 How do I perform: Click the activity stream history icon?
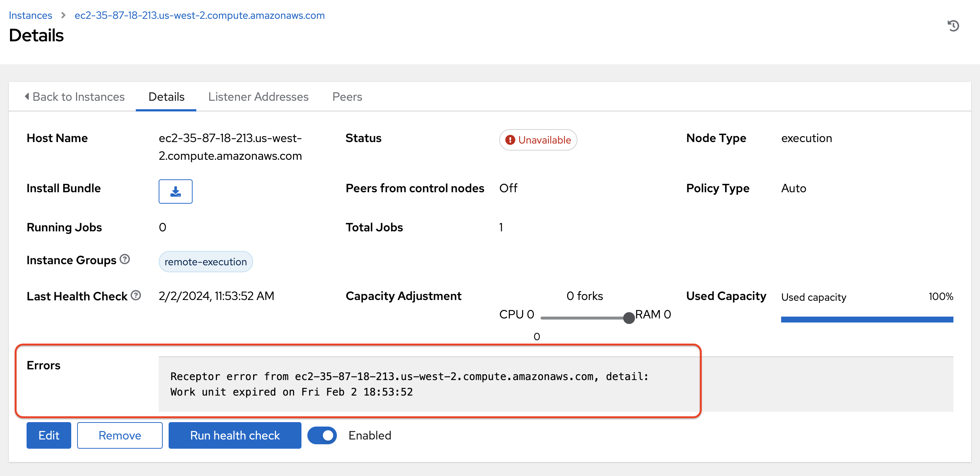[953, 26]
